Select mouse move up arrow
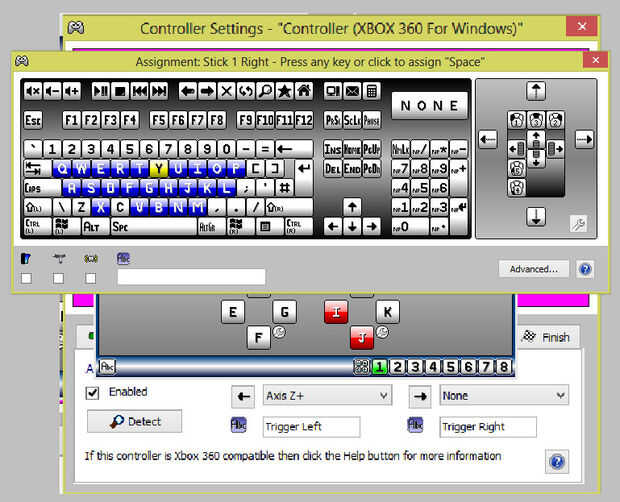The width and height of the screenshot is (620, 502). tap(536, 91)
